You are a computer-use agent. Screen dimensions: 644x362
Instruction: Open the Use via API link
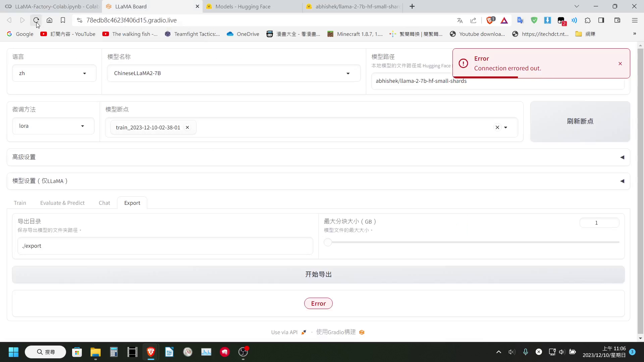pyautogui.click(x=289, y=332)
